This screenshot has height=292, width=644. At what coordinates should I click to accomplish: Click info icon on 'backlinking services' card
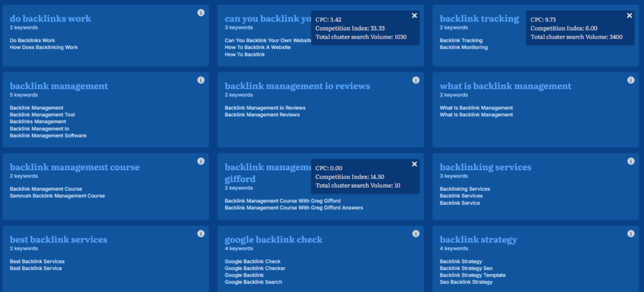tap(631, 161)
